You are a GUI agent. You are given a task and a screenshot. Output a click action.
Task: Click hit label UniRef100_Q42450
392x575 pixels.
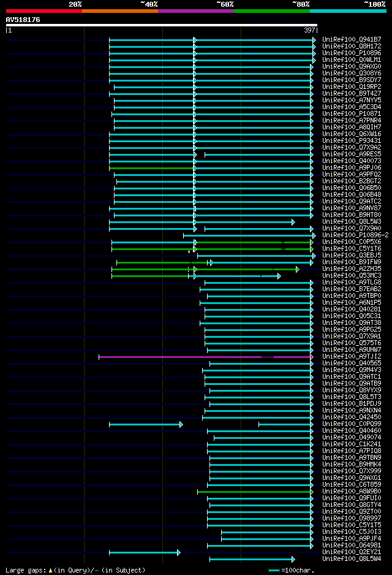tap(352, 417)
